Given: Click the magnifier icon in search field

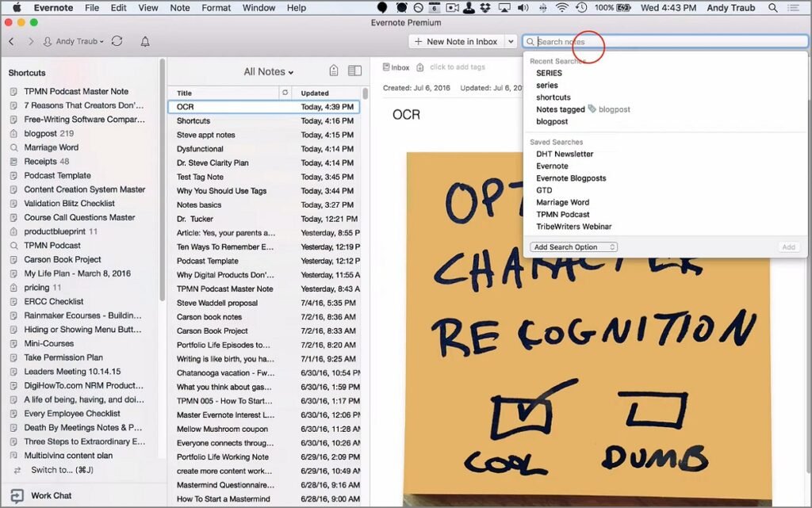Looking at the screenshot, I should [530, 41].
